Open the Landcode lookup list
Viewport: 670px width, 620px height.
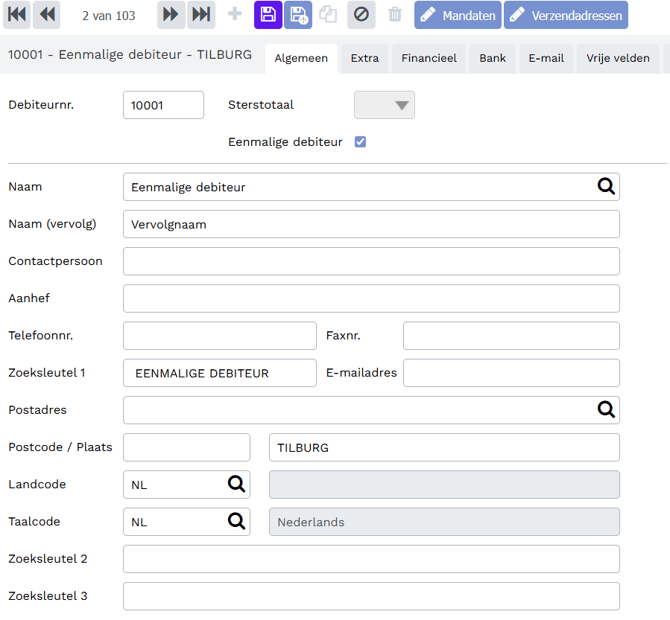236,485
